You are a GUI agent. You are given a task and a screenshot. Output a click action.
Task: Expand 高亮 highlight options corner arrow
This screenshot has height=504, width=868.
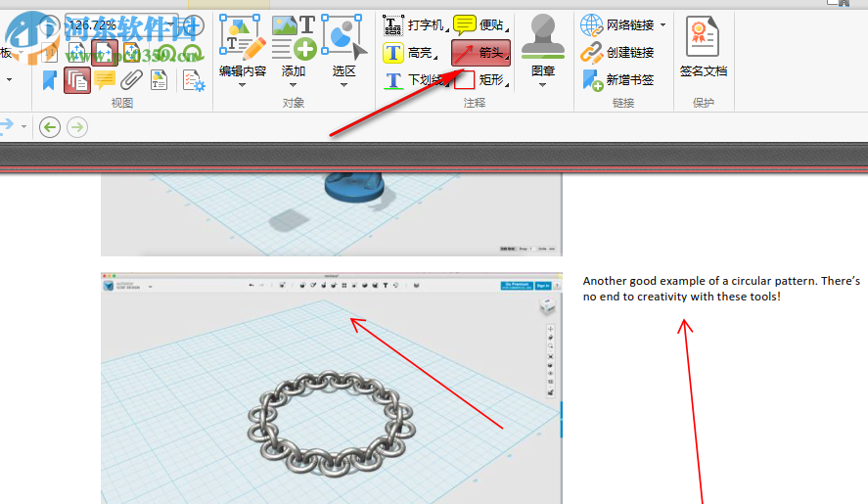coord(435,57)
